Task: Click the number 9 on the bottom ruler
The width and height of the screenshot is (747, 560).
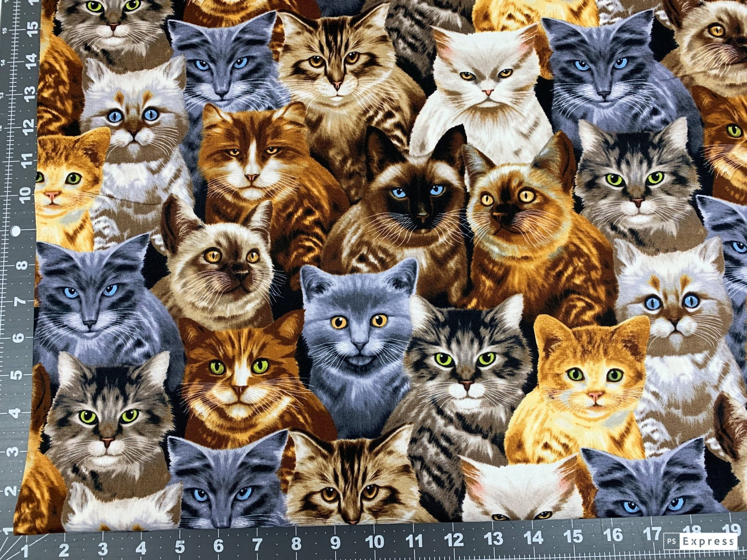Action: click(x=336, y=542)
